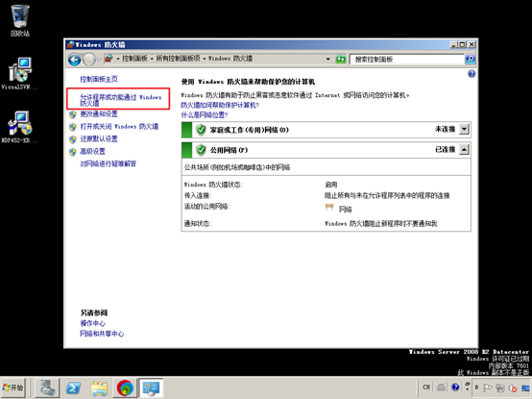
Task: Click into the 搜索控制面板 search field
Action: [407, 60]
